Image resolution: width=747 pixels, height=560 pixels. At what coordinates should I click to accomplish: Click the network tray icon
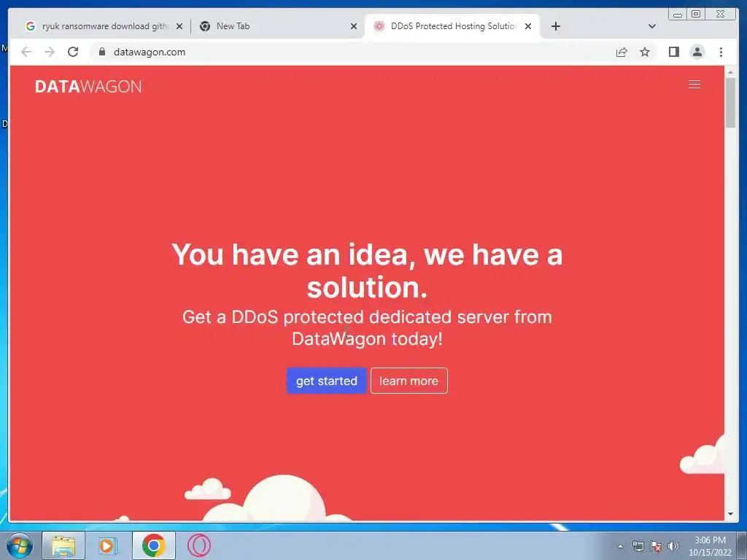click(638, 546)
